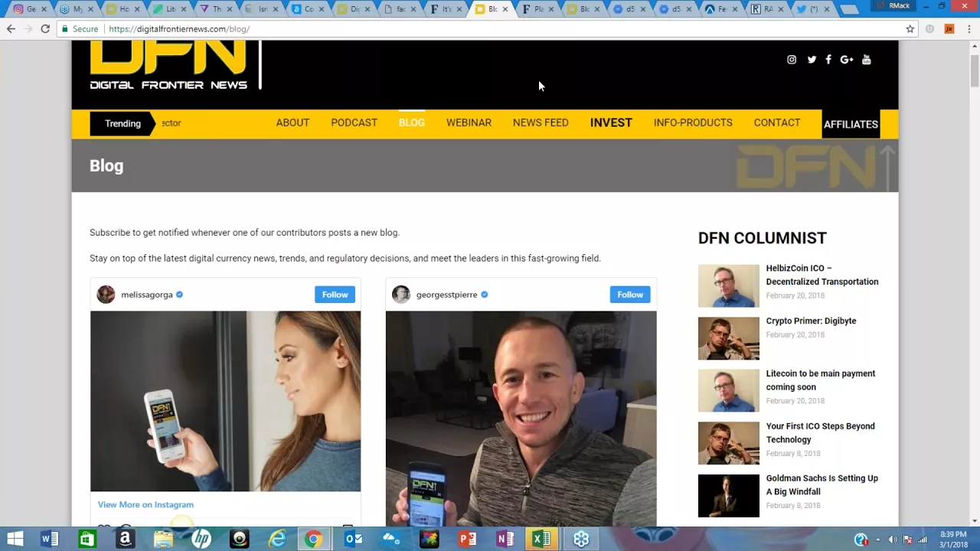Click Digibyte article thumbnail
The width and height of the screenshot is (980, 551).
pyautogui.click(x=729, y=338)
